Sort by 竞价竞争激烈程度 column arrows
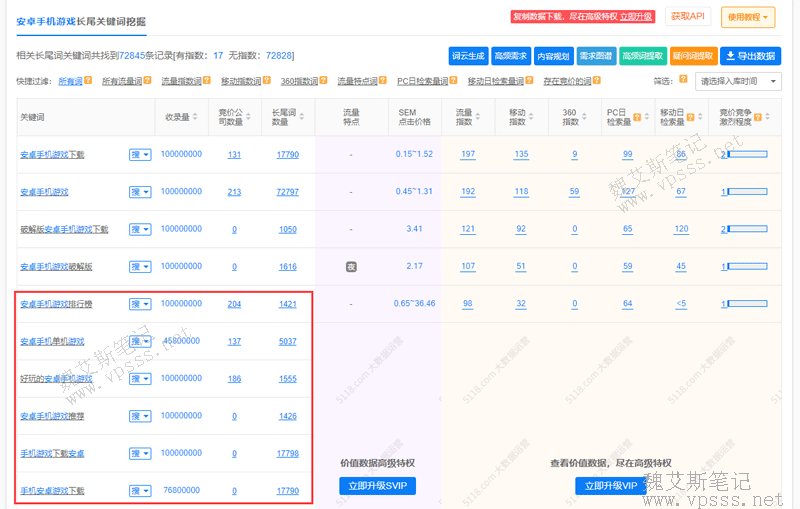The height and width of the screenshot is (509, 800). [x=767, y=117]
